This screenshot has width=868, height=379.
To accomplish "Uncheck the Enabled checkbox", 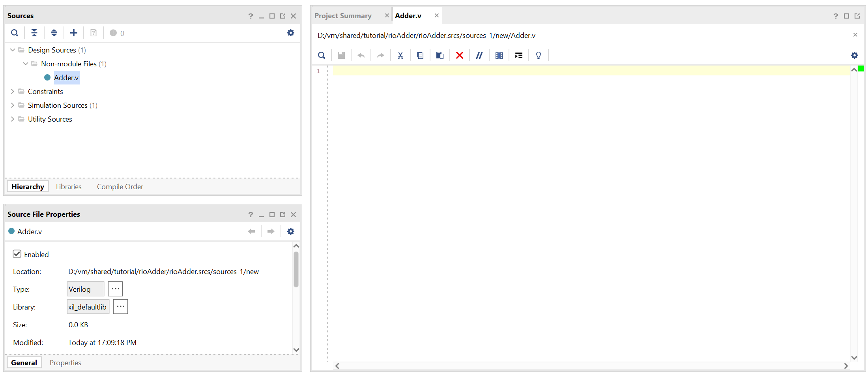I will coord(17,254).
